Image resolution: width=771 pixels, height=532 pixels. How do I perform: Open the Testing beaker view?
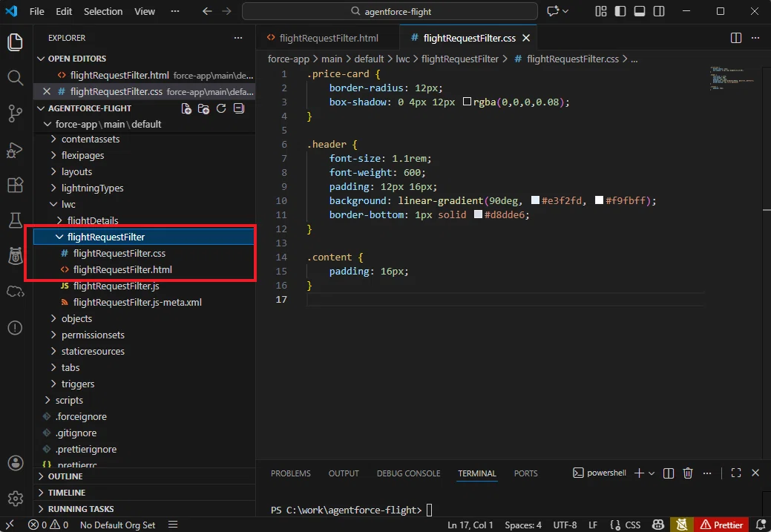tap(16, 220)
